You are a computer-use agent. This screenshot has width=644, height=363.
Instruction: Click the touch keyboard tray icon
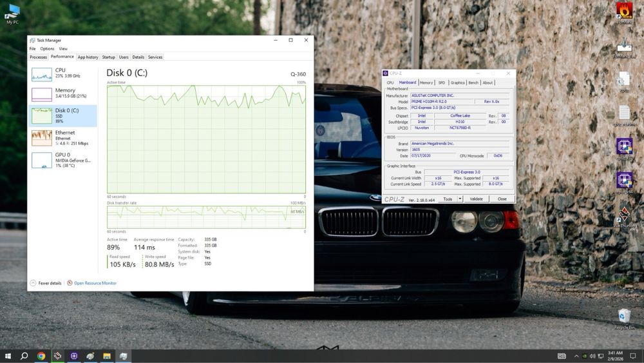[562, 357]
